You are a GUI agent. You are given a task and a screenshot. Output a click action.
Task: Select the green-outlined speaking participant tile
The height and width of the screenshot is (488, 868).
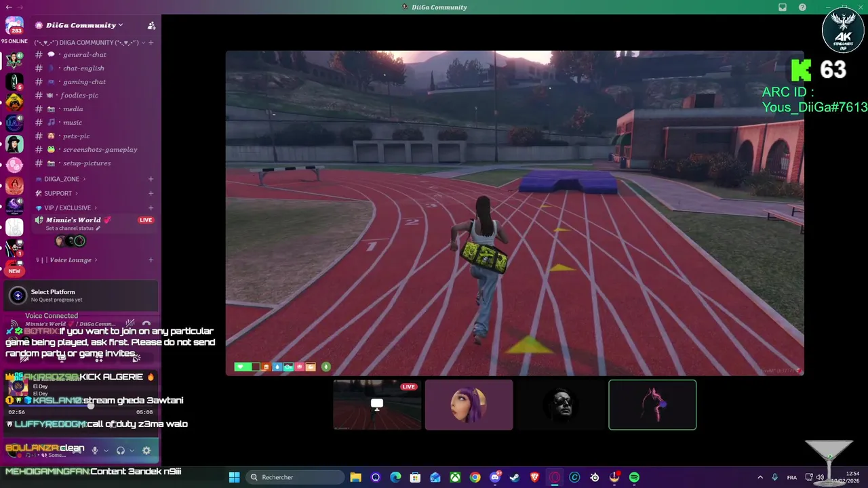click(x=652, y=405)
